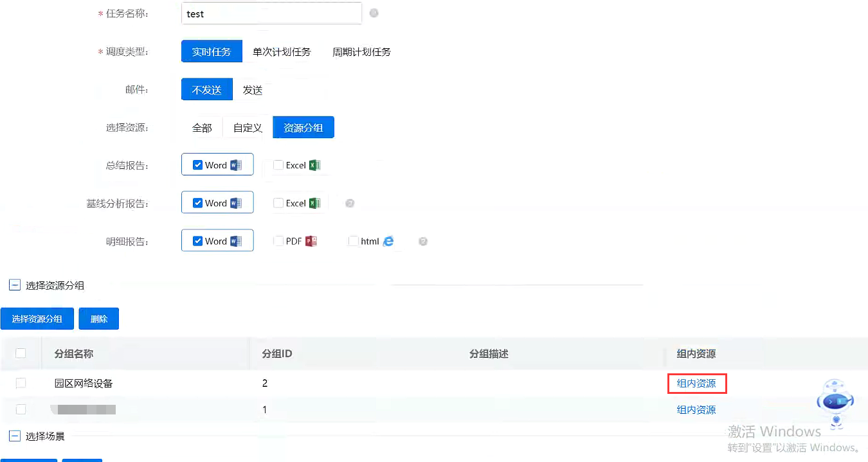Check the row for 园区网络设备

(21, 383)
